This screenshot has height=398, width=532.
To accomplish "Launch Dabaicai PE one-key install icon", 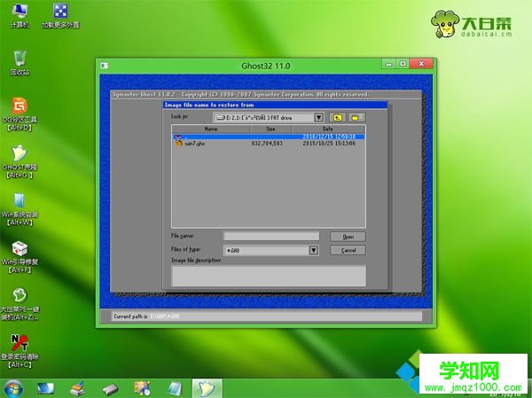I will click(20, 304).
